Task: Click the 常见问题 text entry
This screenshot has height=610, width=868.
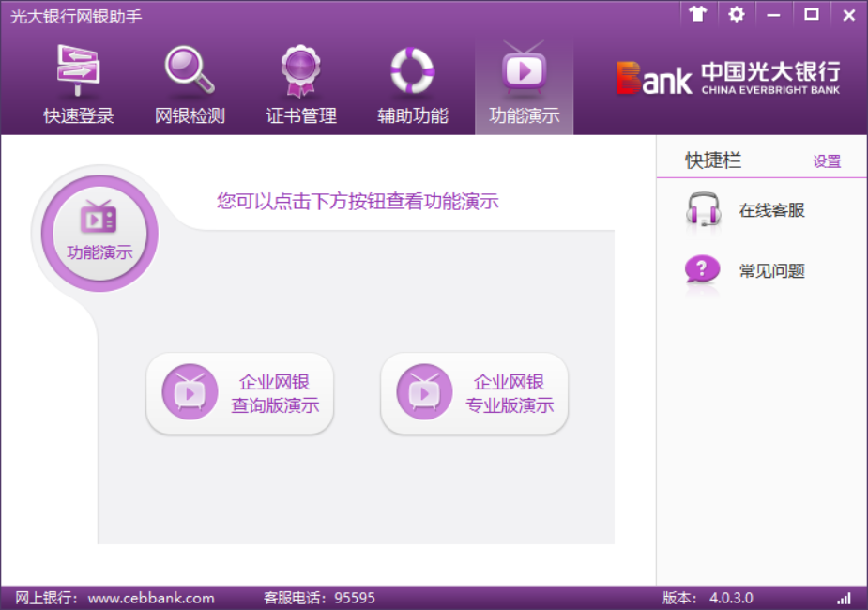Action: 771,271
